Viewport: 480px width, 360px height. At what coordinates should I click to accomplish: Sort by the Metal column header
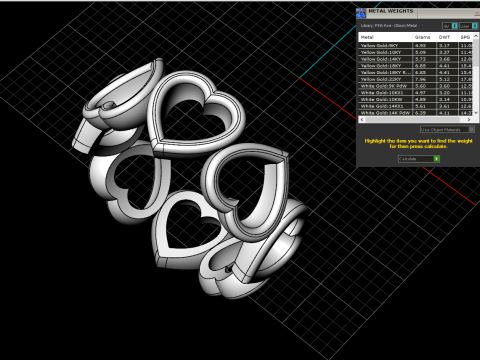pos(386,37)
